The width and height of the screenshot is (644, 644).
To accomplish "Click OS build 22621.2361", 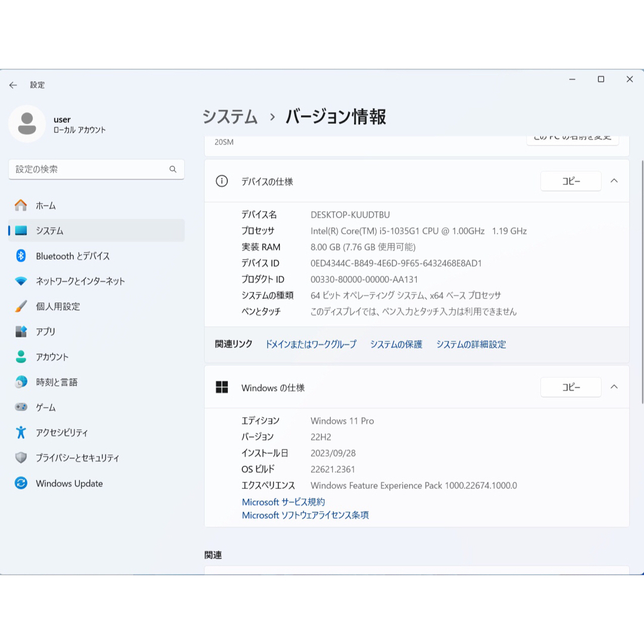I will point(333,469).
